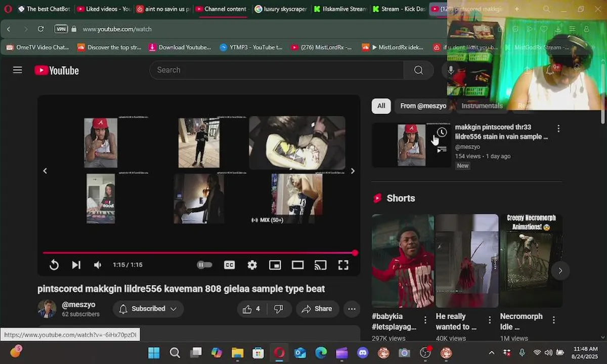
Task: Open File Explorer from taskbar
Action: click(237, 353)
